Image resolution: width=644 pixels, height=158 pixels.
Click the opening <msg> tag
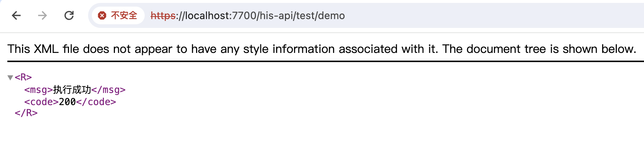(x=39, y=90)
